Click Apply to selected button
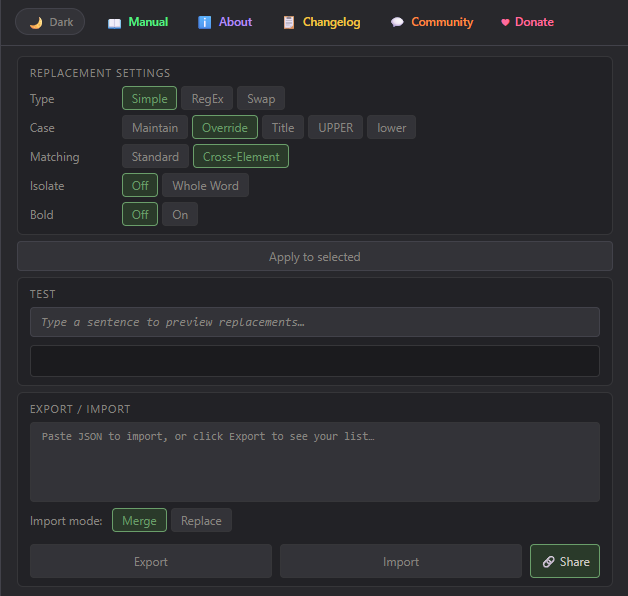The height and width of the screenshot is (596, 628). point(315,256)
